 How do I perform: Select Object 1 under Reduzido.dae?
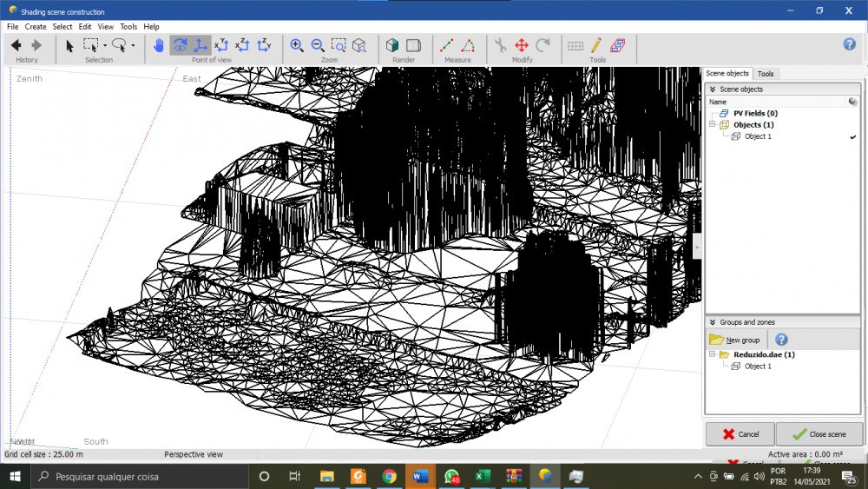click(756, 367)
